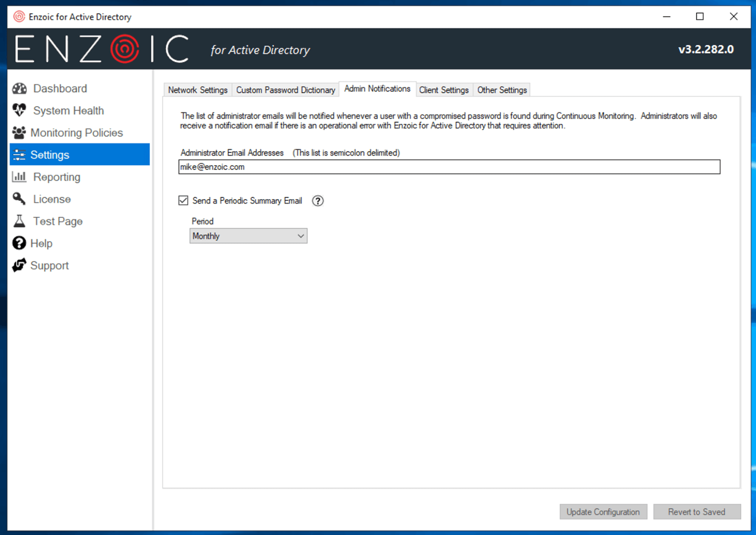Click the Enzoic title bar app icon
The height and width of the screenshot is (535, 756).
(x=19, y=17)
